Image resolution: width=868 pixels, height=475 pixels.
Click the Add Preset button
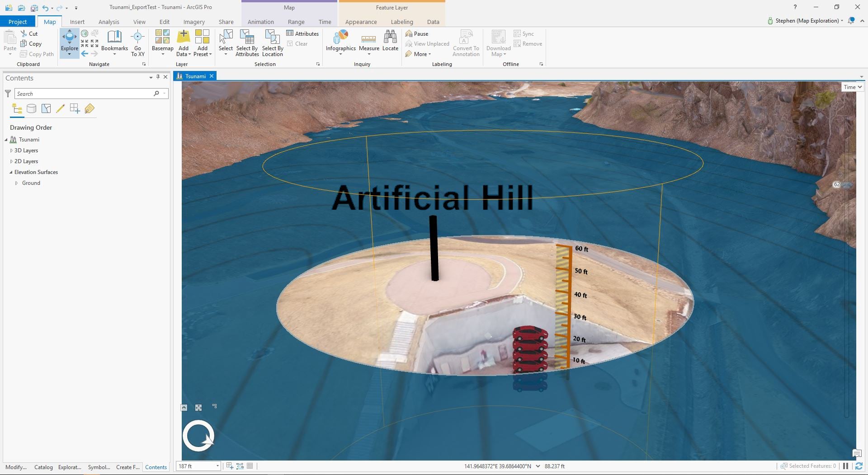pyautogui.click(x=202, y=43)
